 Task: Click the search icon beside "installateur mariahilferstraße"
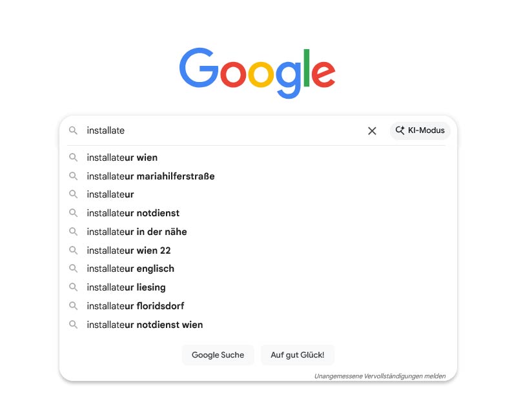[74, 176]
